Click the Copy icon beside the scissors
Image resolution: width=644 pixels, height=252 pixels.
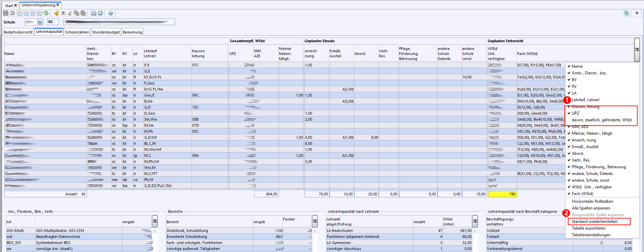(77, 13)
